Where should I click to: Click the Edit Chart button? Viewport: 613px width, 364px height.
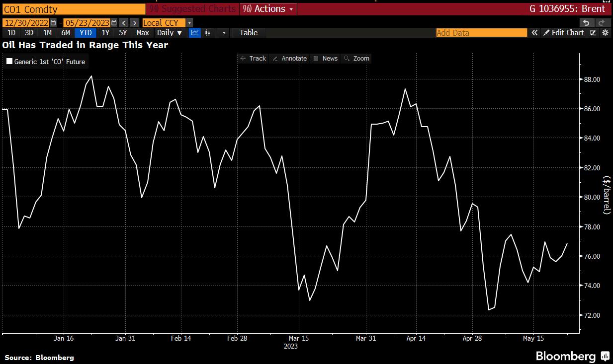tap(564, 33)
